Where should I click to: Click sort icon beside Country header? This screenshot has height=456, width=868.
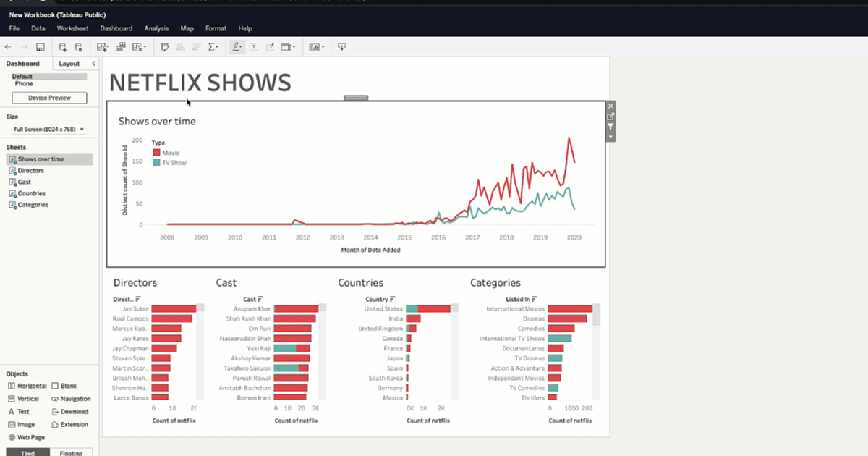393,299
